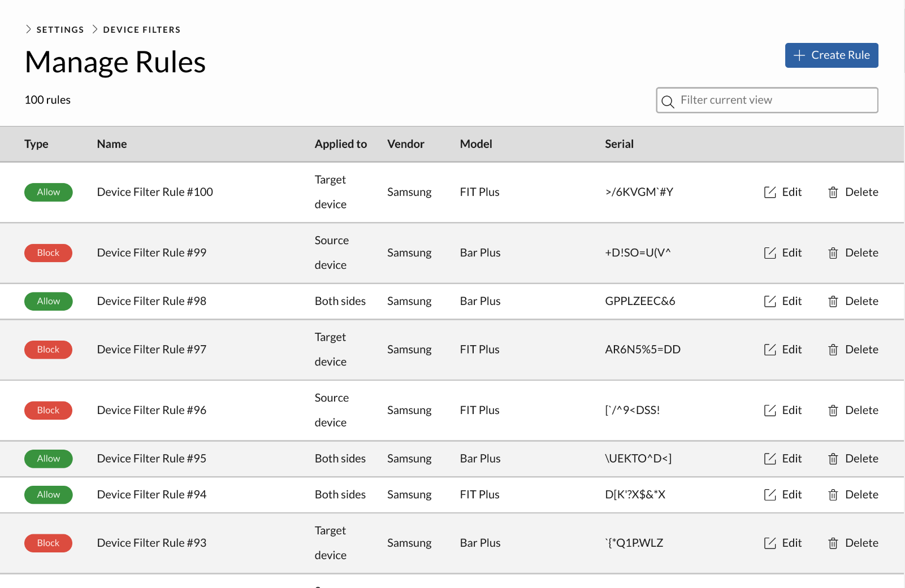Select the Block badge on Rule #93
The image size is (905, 588).
click(x=48, y=543)
